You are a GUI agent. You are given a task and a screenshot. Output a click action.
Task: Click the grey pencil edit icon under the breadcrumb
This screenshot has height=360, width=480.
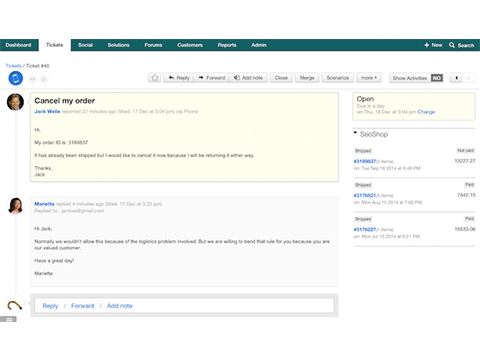(43, 79)
